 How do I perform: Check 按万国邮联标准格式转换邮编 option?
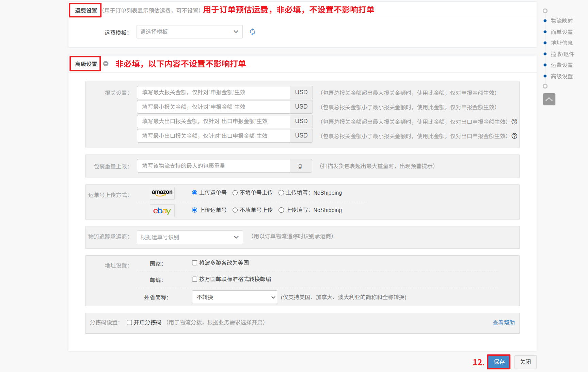(195, 279)
